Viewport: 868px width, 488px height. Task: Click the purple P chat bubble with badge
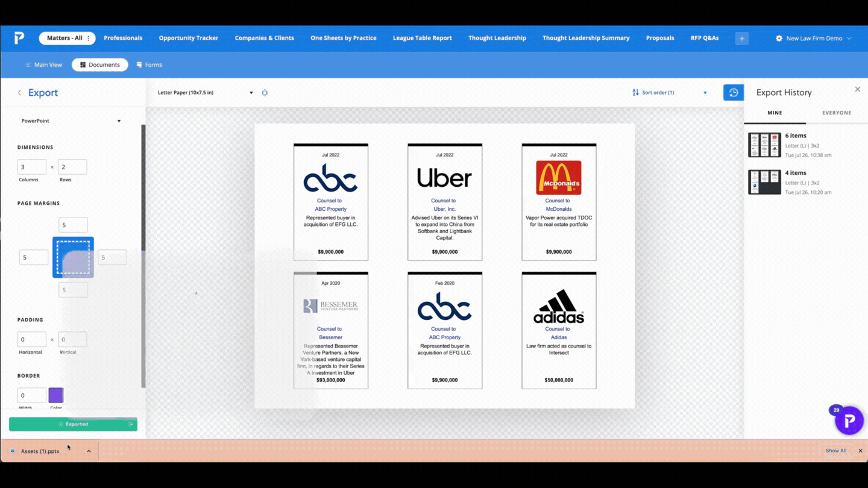click(x=849, y=420)
